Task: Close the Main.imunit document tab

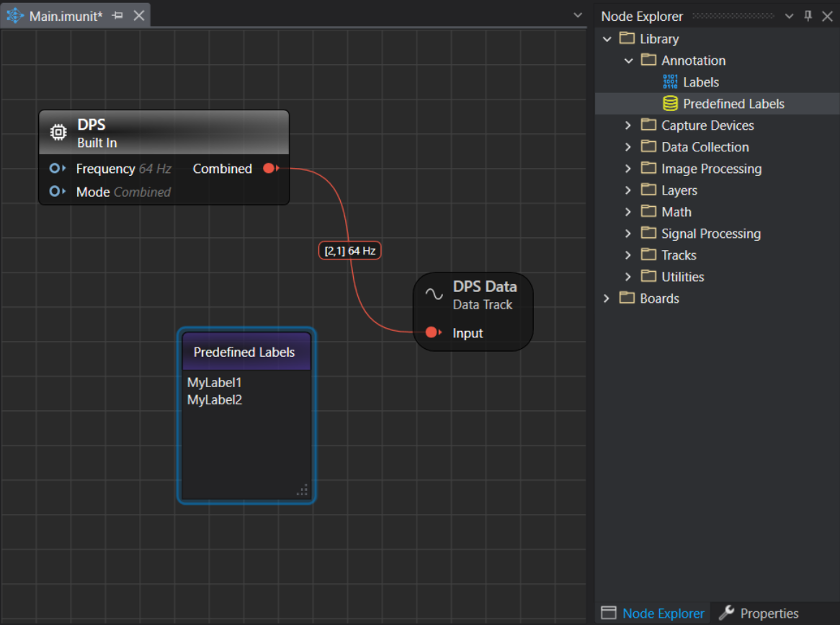Action: coord(139,16)
